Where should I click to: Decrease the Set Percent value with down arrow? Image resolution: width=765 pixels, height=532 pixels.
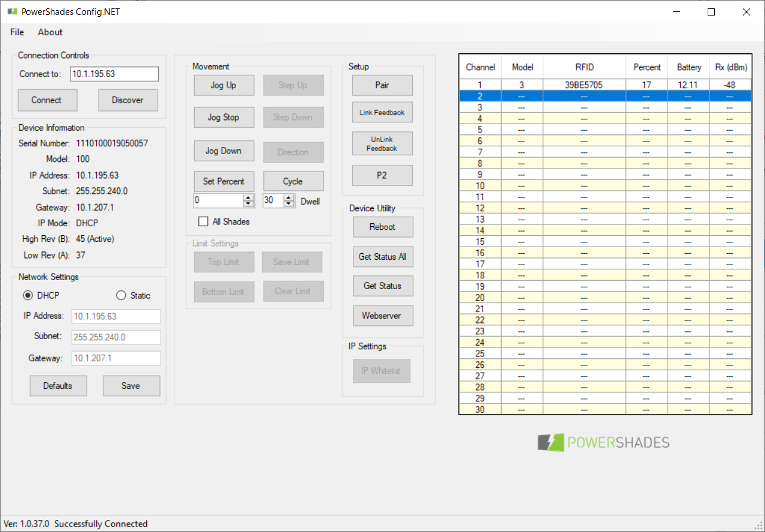click(x=249, y=204)
